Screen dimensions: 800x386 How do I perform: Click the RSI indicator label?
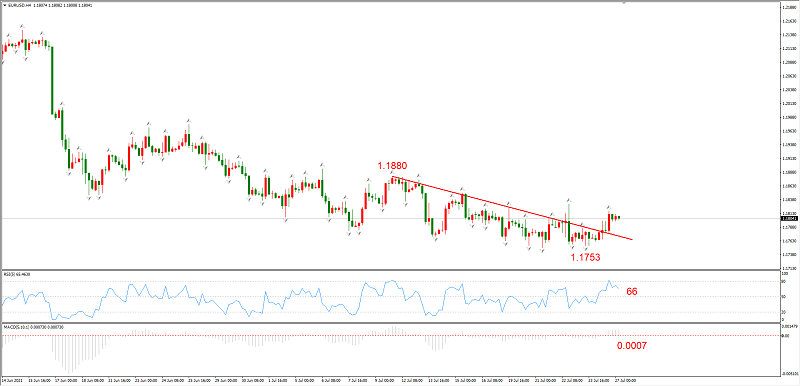16,274
